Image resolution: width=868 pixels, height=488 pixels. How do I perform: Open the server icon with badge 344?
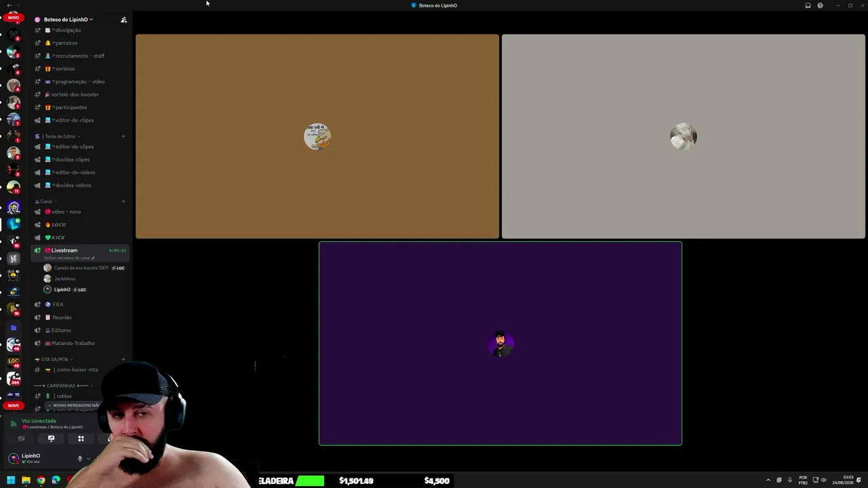14,378
